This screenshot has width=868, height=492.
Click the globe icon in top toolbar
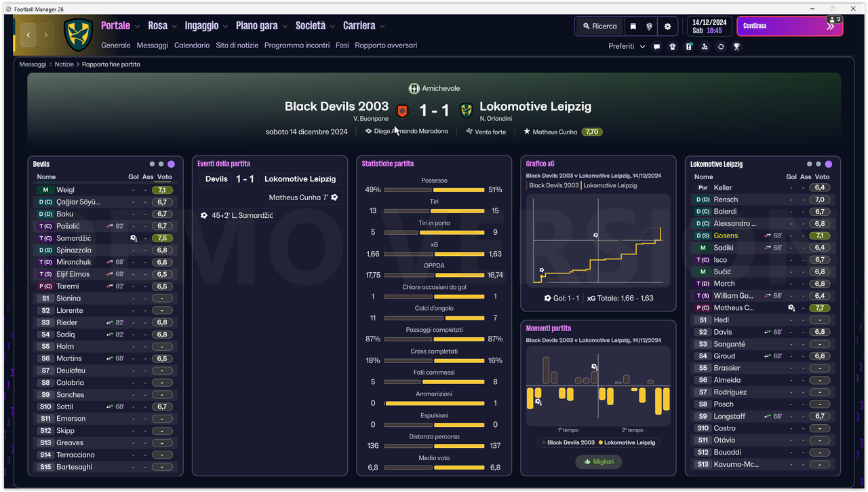tap(650, 26)
